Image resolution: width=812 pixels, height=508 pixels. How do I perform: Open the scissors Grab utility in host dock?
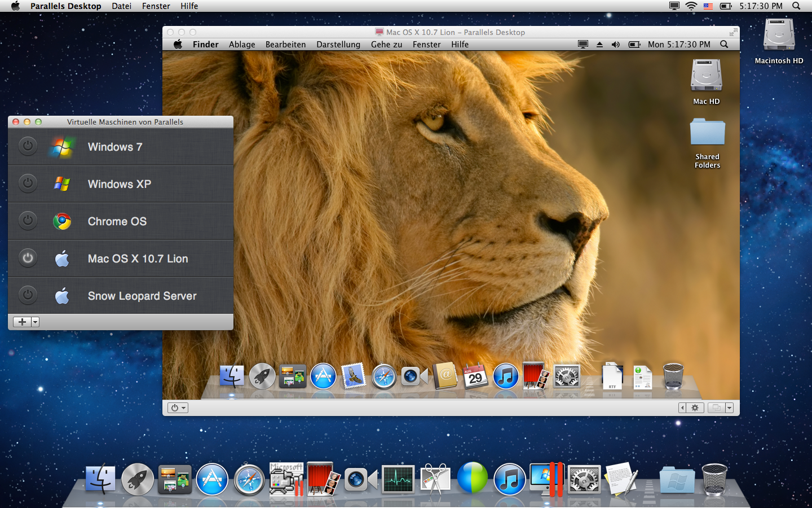(x=435, y=480)
